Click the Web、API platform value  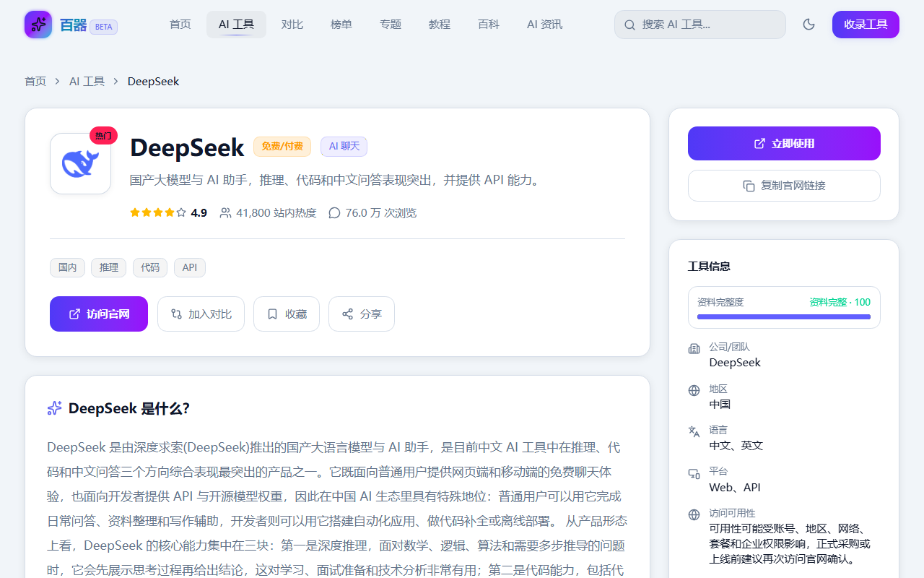tap(735, 488)
